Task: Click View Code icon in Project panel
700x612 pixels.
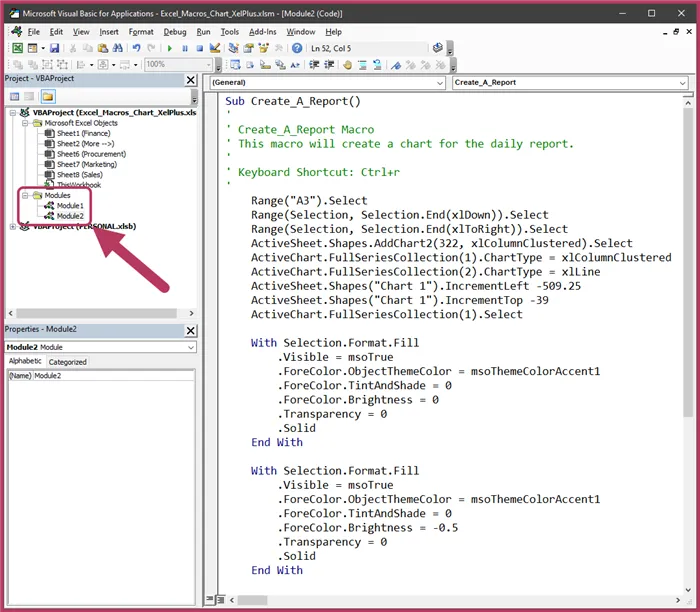Action: [14, 97]
